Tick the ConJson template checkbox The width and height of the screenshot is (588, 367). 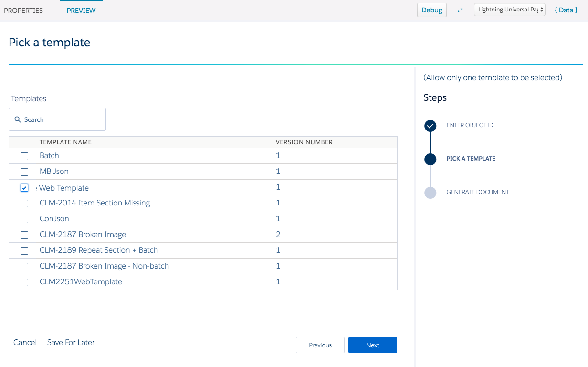pos(24,219)
